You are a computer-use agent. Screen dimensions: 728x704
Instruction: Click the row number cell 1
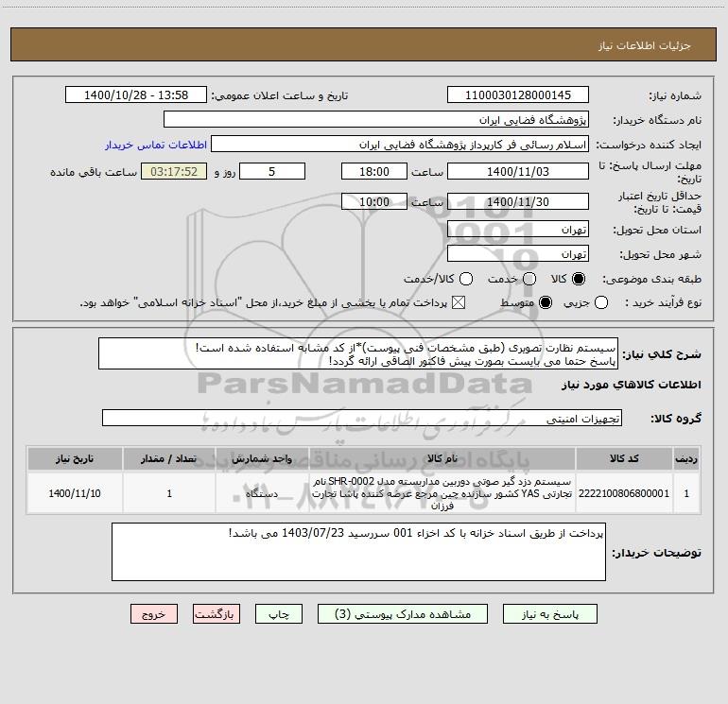coord(686,493)
